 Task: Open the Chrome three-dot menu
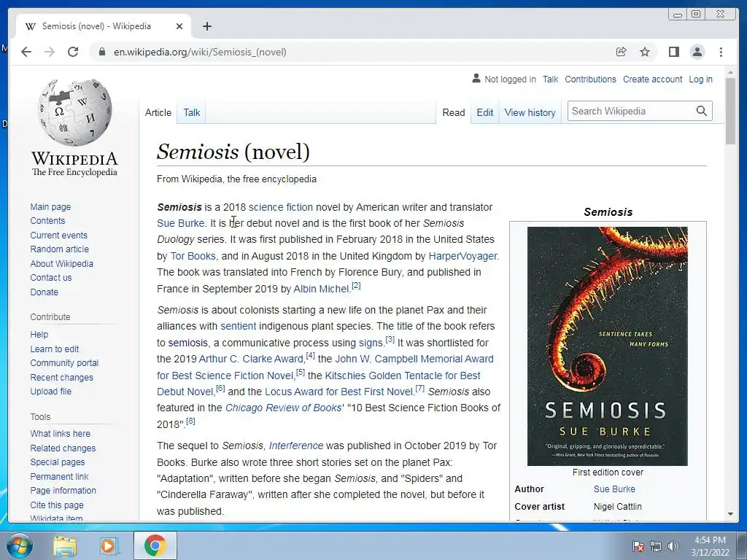pos(721,52)
